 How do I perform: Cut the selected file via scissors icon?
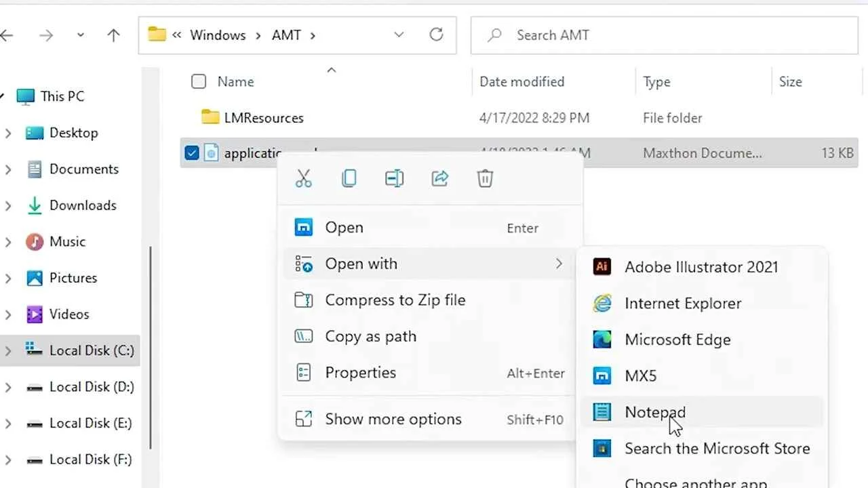pos(303,178)
